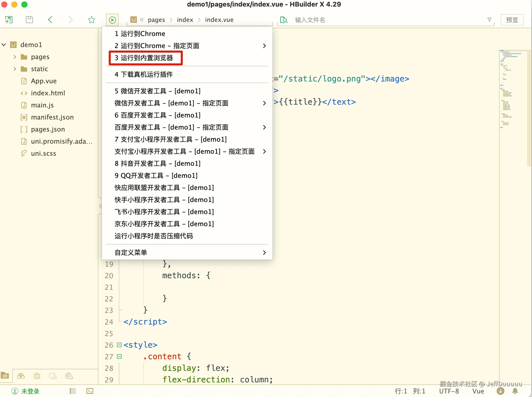Image resolution: width=532 pixels, height=397 pixels.
Task: Click the bookmark star icon
Action: click(x=91, y=20)
